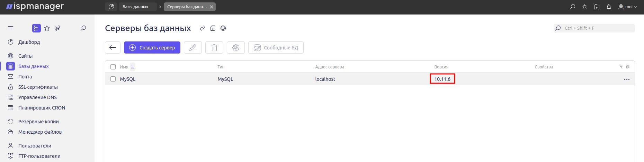Click the pencil edit server icon

(x=193, y=48)
